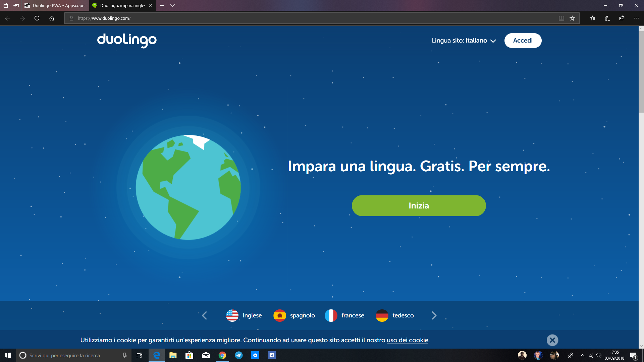Go back in browser history
644x362 pixels.
click(7, 18)
